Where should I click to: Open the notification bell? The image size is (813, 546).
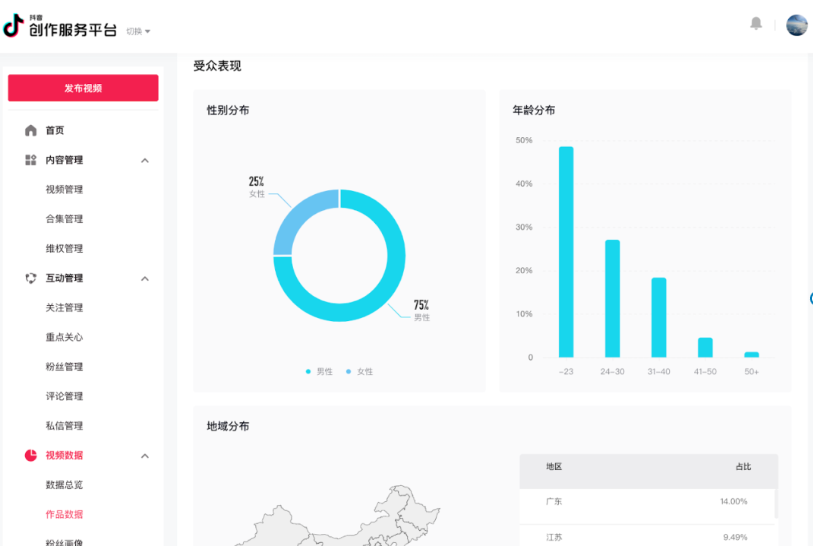point(756,23)
